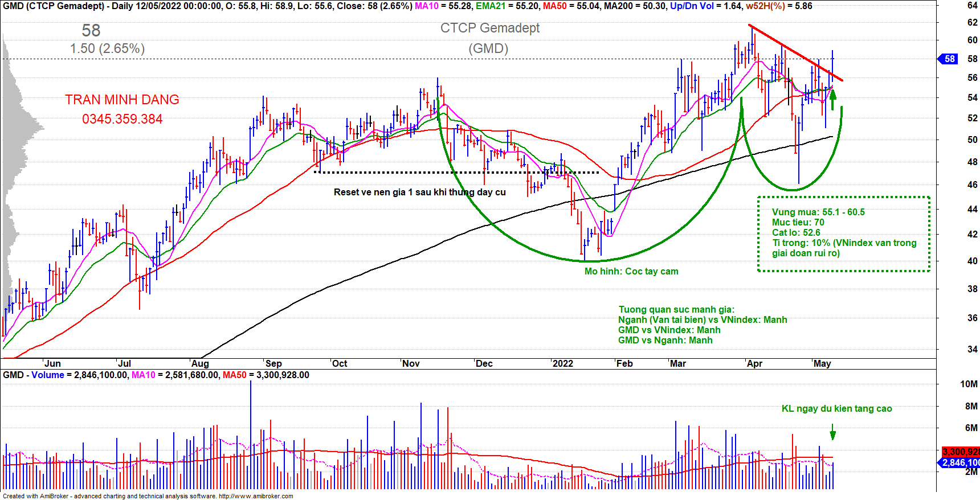This screenshot has height=500, width=980.
Task: Click the 'Mo hinh: Coc tay cam' annotation
Action: pos(631,271)
